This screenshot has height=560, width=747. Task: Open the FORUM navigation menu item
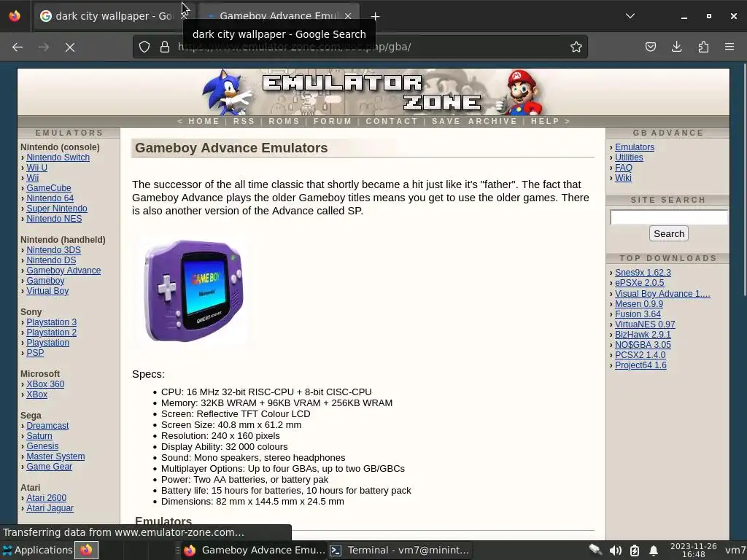[x=333, y=121]
